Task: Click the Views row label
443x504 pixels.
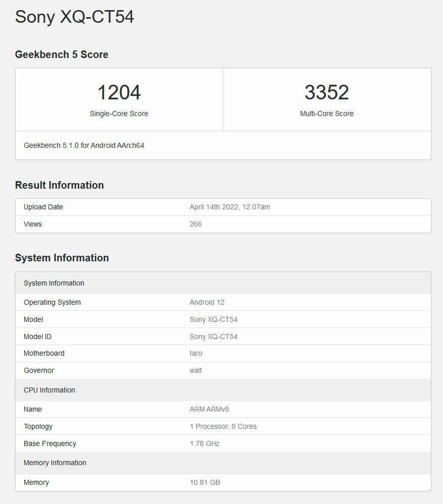Action: 33,224
